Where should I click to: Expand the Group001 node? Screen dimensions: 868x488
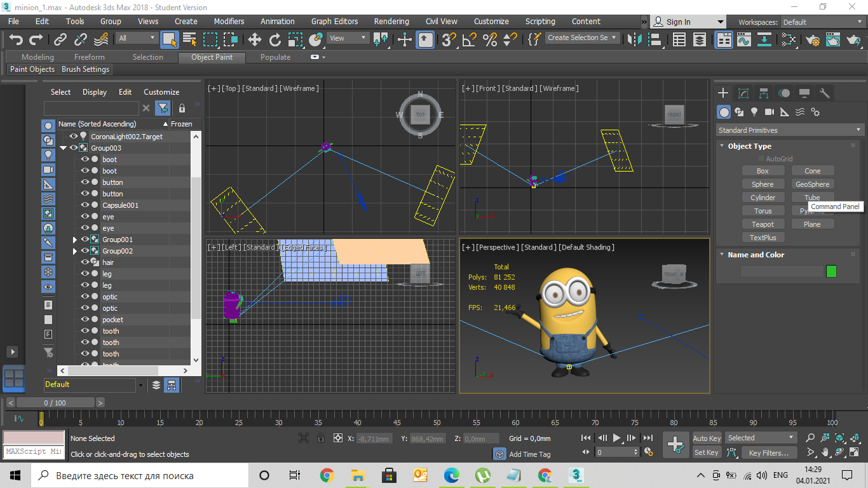75,240
